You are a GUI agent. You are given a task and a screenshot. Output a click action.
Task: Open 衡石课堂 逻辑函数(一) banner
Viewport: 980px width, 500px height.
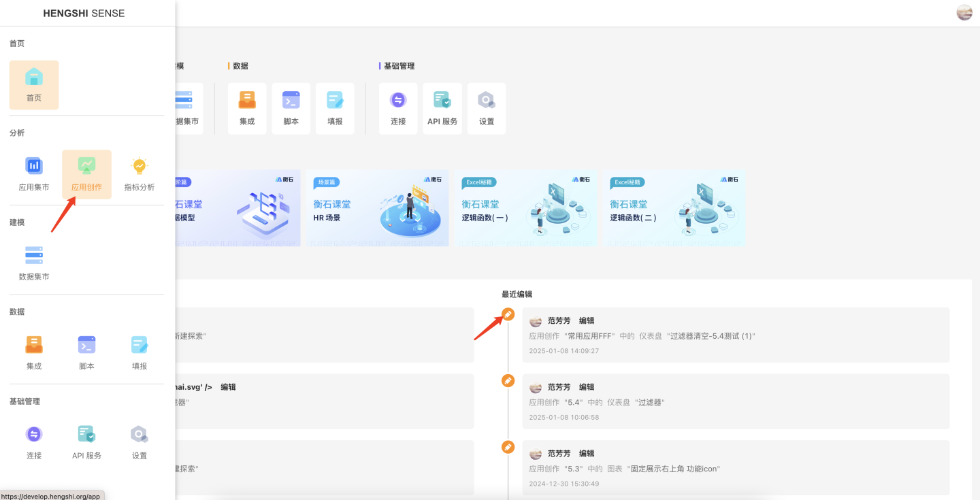[x=525, y=208]
